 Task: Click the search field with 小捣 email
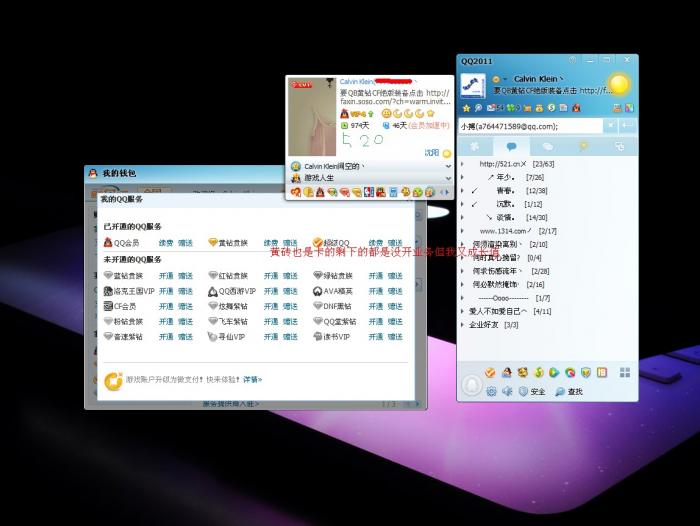click(x=530, y=126)
